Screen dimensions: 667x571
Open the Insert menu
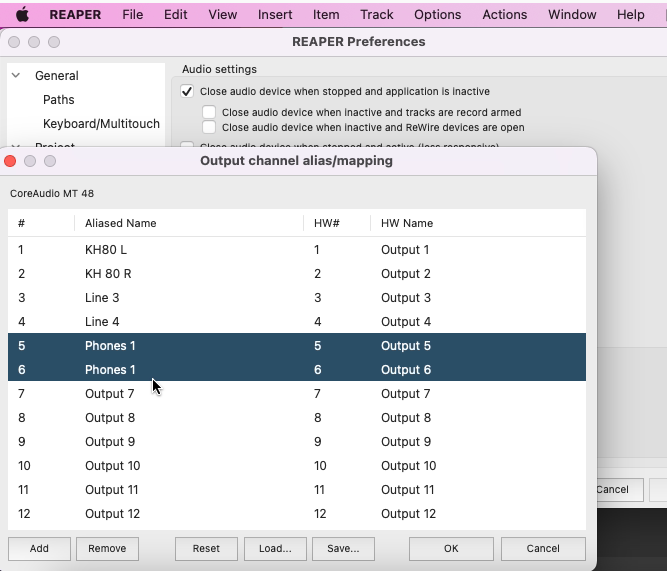275,14
